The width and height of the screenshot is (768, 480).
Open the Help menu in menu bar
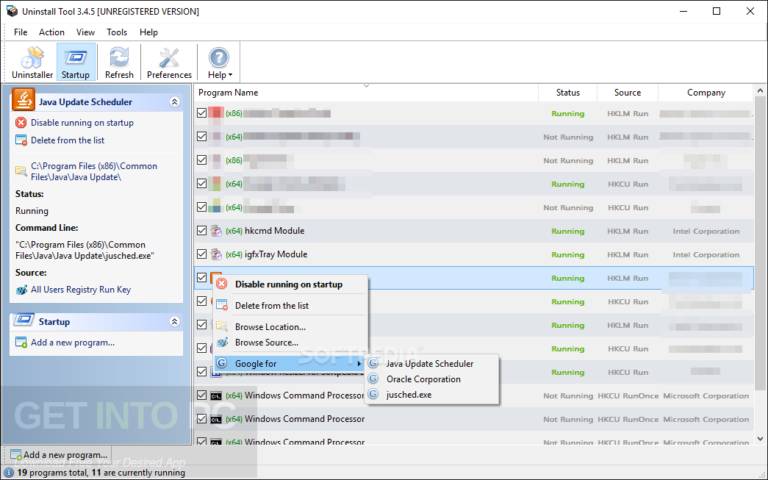[x=148, y=32]
